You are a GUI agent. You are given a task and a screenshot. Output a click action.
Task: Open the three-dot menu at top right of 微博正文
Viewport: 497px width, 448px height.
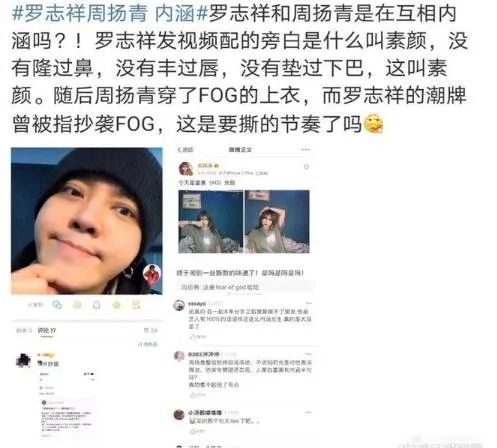pos(305,150)
